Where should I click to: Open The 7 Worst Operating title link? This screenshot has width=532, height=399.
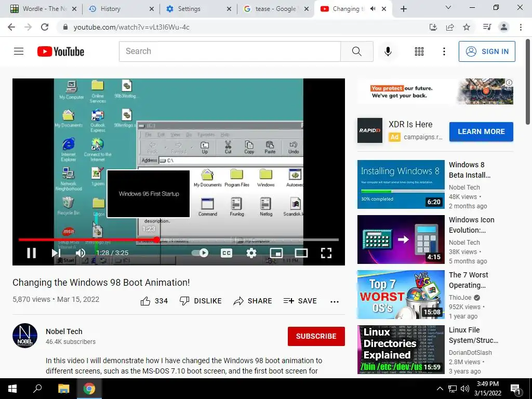[x=469, y=280]
